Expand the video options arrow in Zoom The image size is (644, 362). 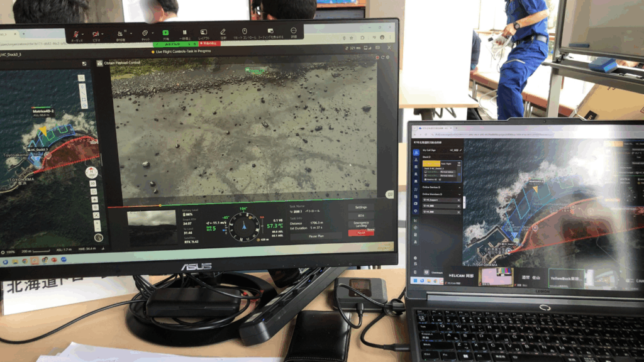click(x=103, y=34)
